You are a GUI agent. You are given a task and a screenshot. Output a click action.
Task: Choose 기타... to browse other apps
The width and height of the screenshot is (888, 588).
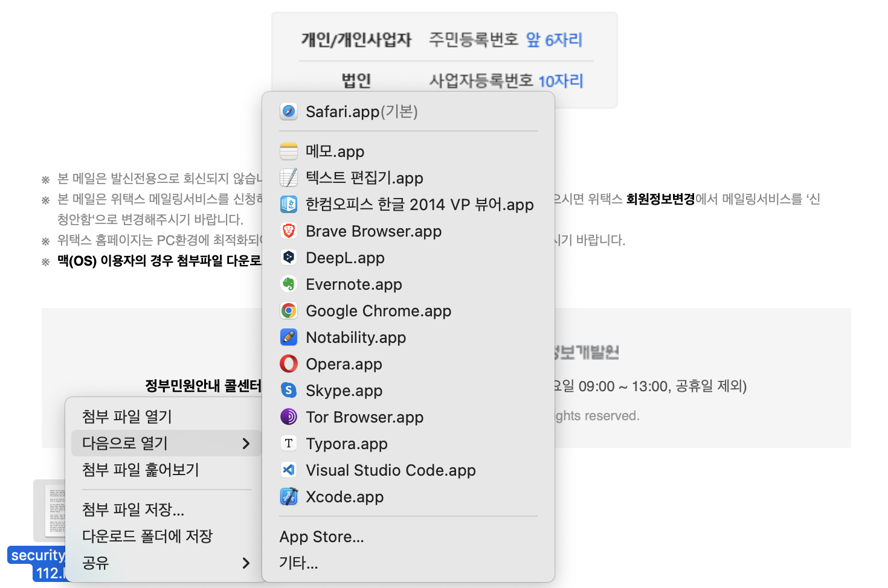pyautogui.click(x=408, y=563)
